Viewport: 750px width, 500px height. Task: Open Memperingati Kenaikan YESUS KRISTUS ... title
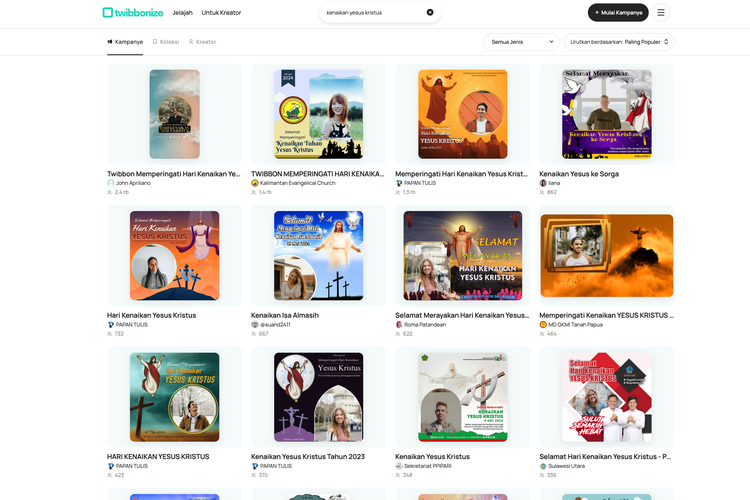[x=607, y=315]
